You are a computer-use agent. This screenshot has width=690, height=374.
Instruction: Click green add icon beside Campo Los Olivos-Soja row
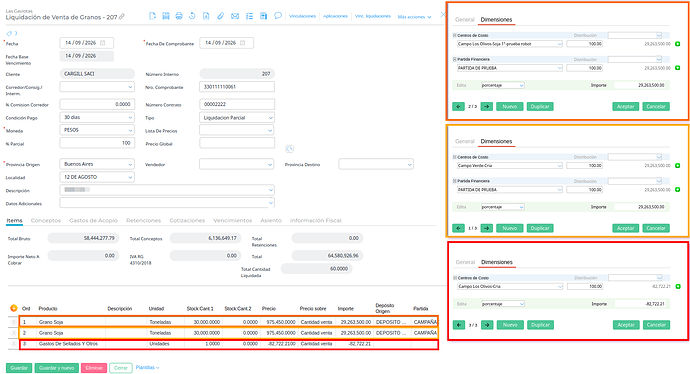[x=678, y=44]
